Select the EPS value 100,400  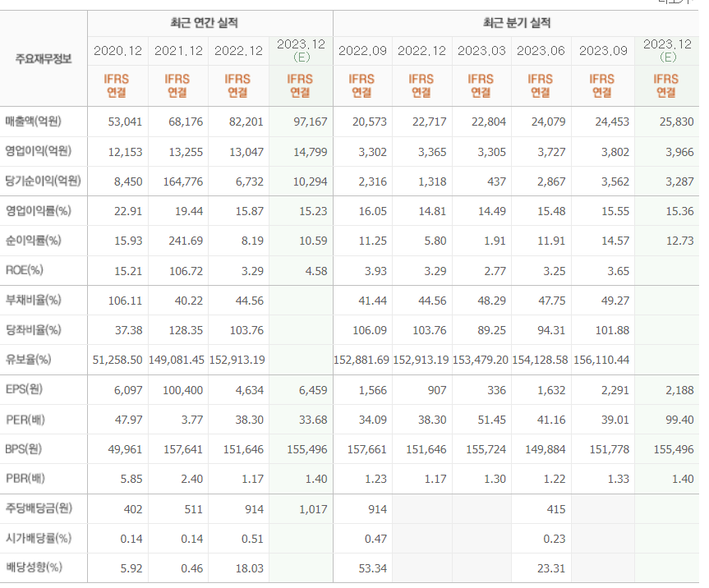(183, 390)
